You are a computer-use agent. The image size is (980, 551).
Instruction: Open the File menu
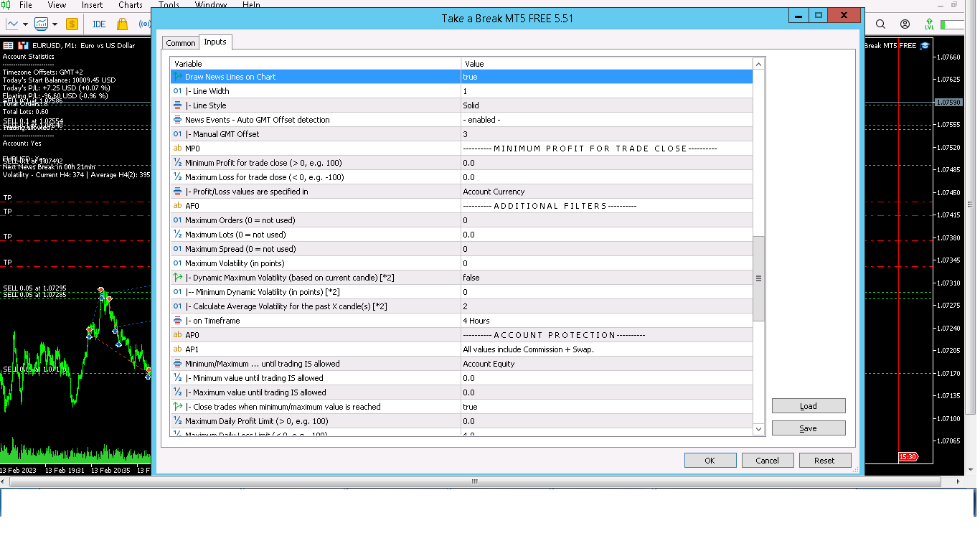tap(26, 5)
